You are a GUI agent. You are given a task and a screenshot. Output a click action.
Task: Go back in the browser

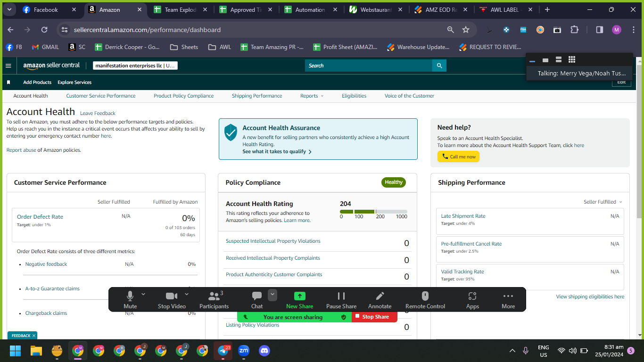pos(10,30)
